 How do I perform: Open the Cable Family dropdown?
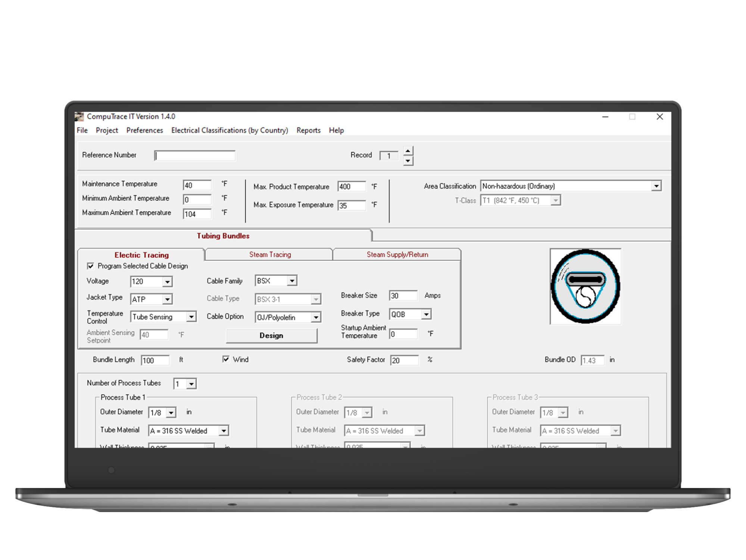[292, 280]
